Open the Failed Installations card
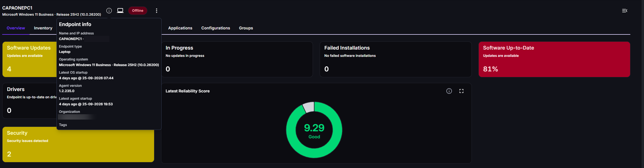This screenshot has width=644, height=168. (x=395, y=59)
